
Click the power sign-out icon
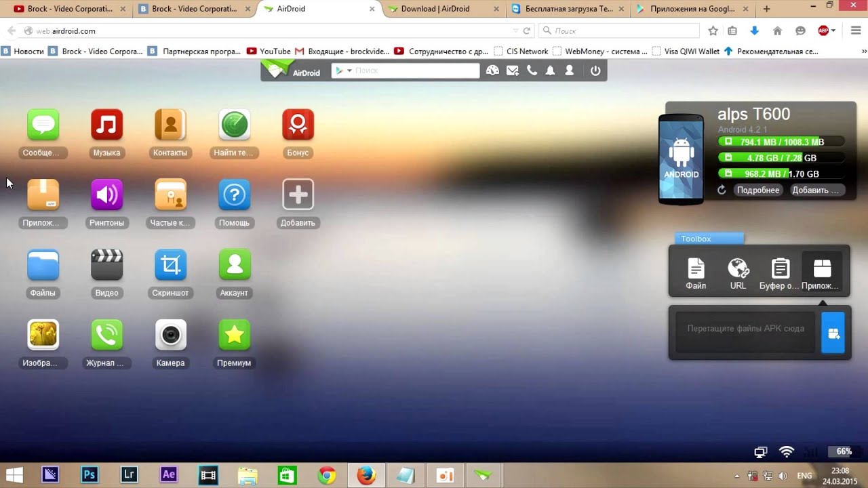pos(595,70)
